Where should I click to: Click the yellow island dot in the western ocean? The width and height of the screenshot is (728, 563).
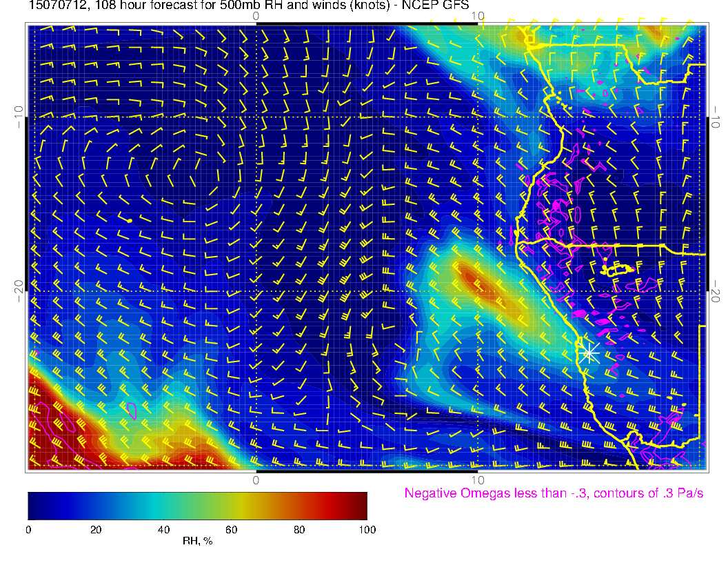(130, 220)
